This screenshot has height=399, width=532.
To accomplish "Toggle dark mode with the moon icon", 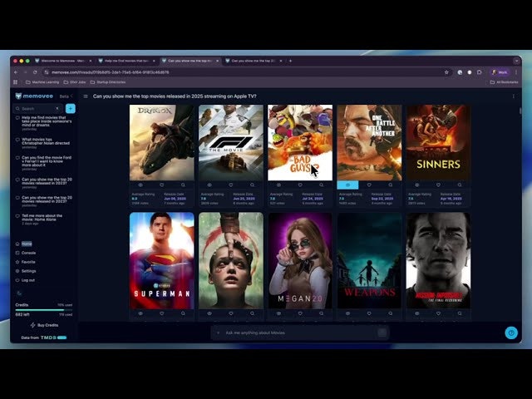I will (19, 293).
